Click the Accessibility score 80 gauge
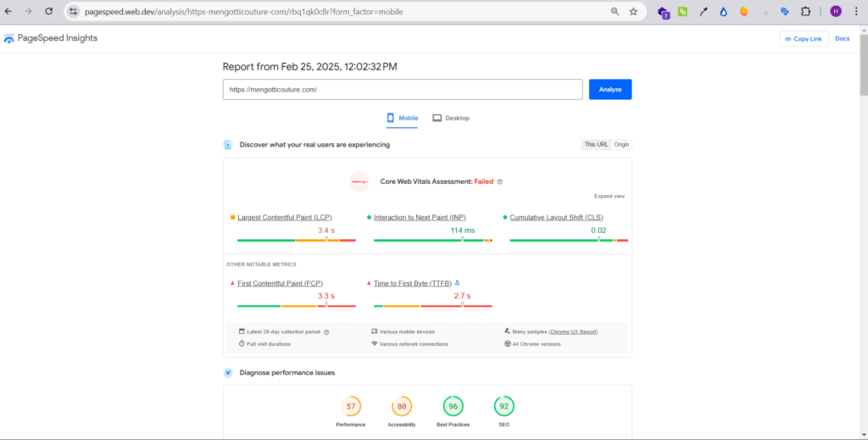Viewport: 868px width, 440px height. pos(402,406)
